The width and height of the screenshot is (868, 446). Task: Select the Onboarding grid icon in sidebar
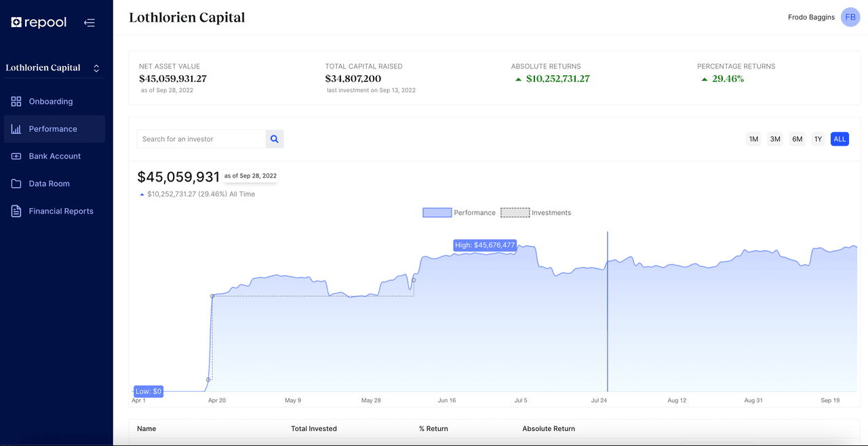(16, 101)
